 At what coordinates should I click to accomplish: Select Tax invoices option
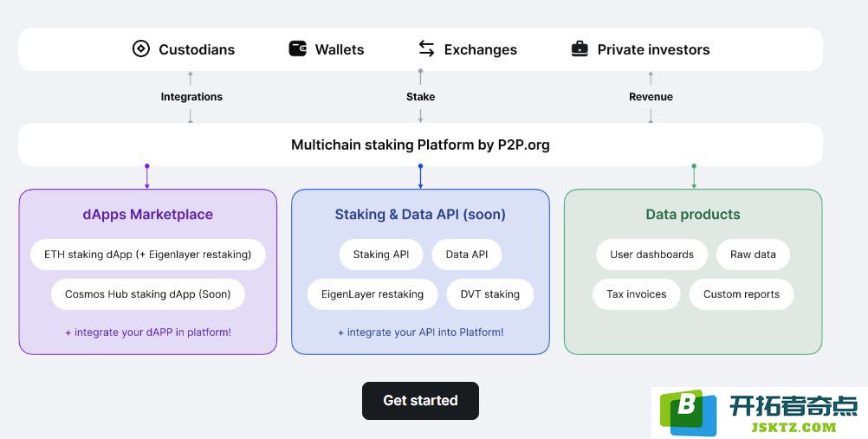636,294
